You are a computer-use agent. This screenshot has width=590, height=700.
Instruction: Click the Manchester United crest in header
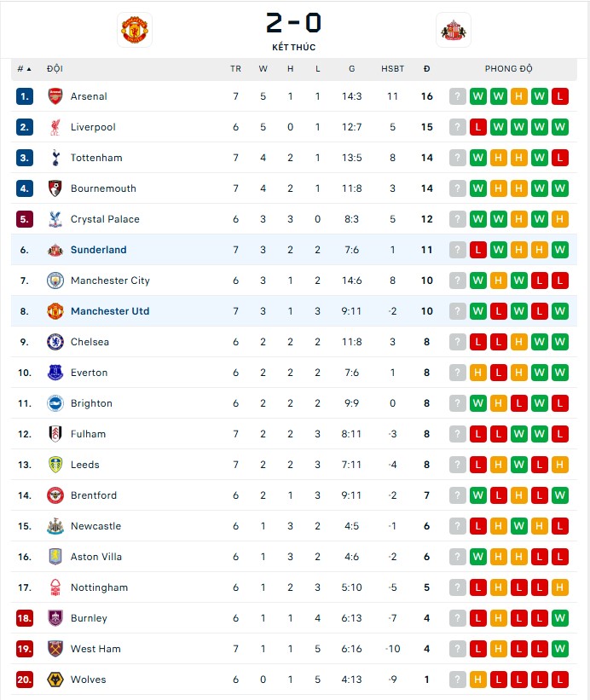click(x=134, y=30)
